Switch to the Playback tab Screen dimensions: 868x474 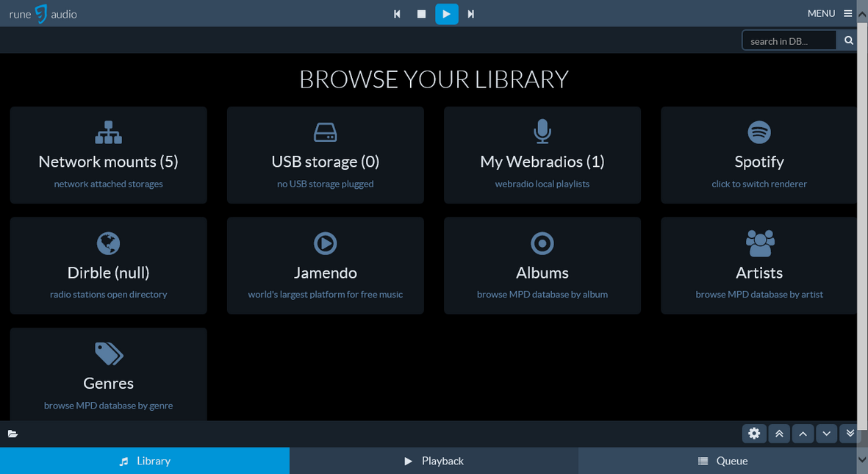(434, 461)
